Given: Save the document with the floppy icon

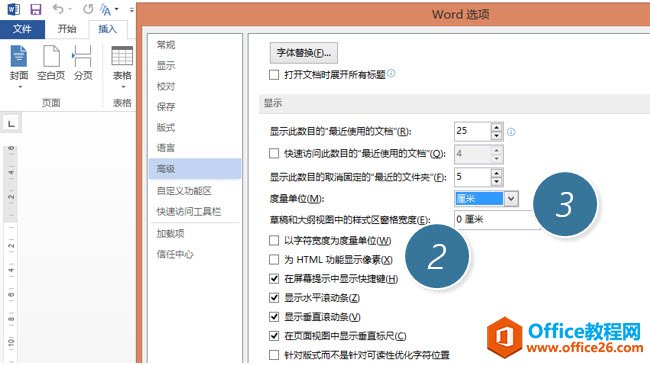Looking at the screenshot, I should click(x=36, y=9).
